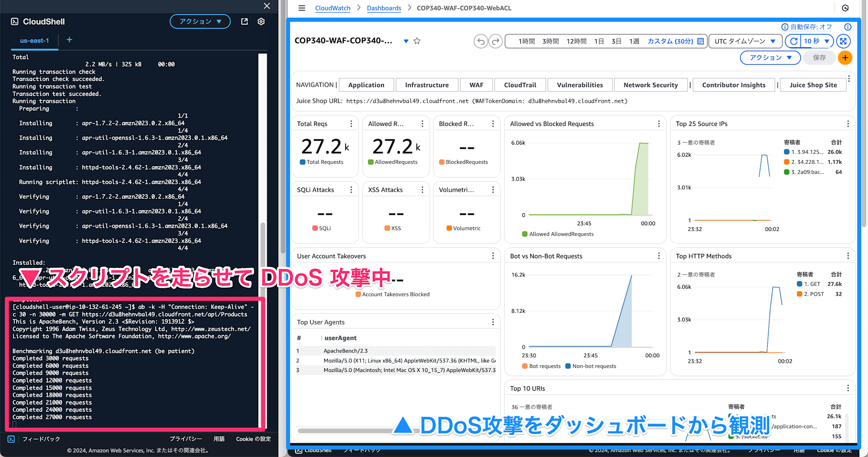Image resolution: width=868 pixels, height=457 pixels.
Task: Open the WAF navigation button
Action: coord(476,85)
